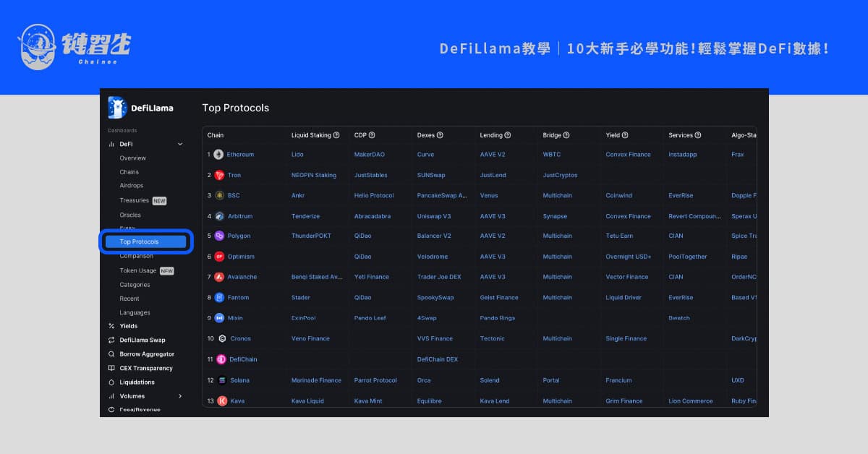
Task: Click the Top Protocols page heading
Action: pyautogui.click(x=236, y=108)
